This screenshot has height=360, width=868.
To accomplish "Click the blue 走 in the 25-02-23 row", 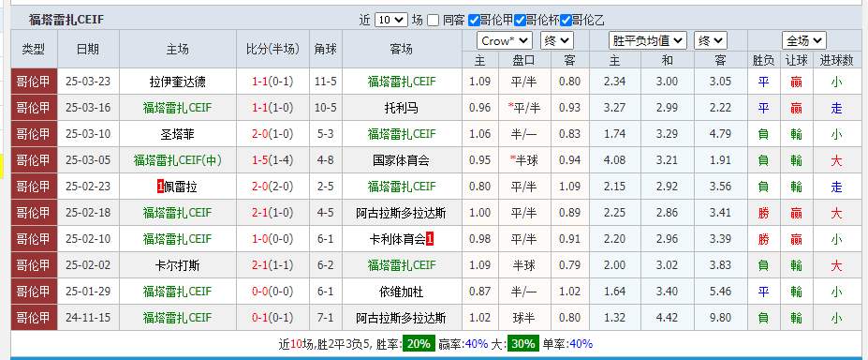I will [x=836, y=187].
